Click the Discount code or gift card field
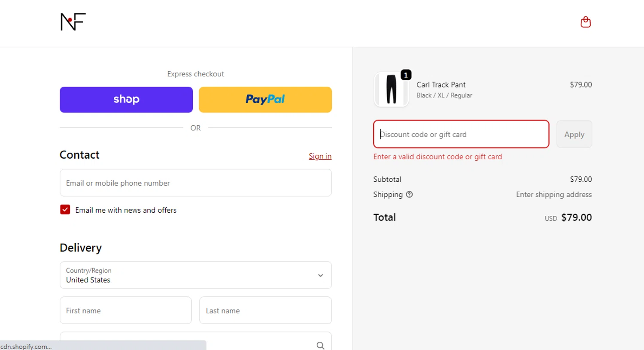The width and height of the screenshot is (644, 350). pos(461,134)
